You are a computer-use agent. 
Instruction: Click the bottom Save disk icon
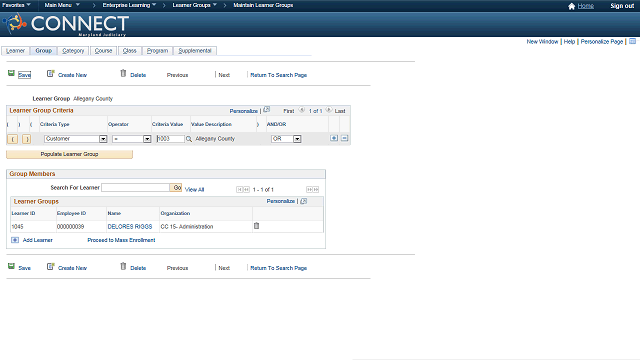[11, 267]
